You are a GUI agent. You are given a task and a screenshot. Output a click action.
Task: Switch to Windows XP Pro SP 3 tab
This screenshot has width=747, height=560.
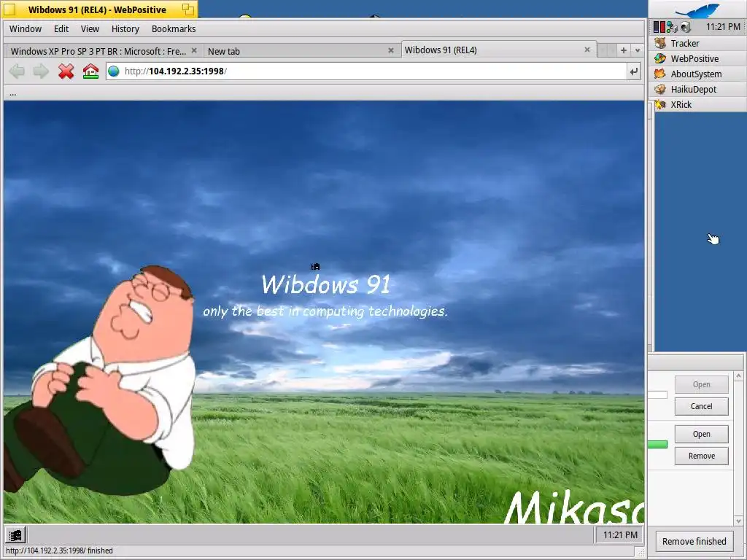click(x=98, y=51)
